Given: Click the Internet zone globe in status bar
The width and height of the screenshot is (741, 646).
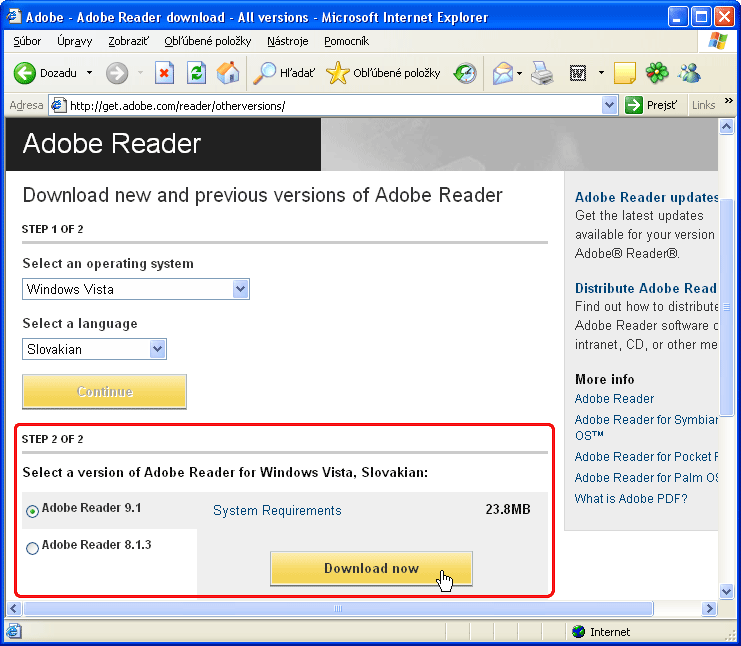Looking at the screenshot, I should coord(578,631).
